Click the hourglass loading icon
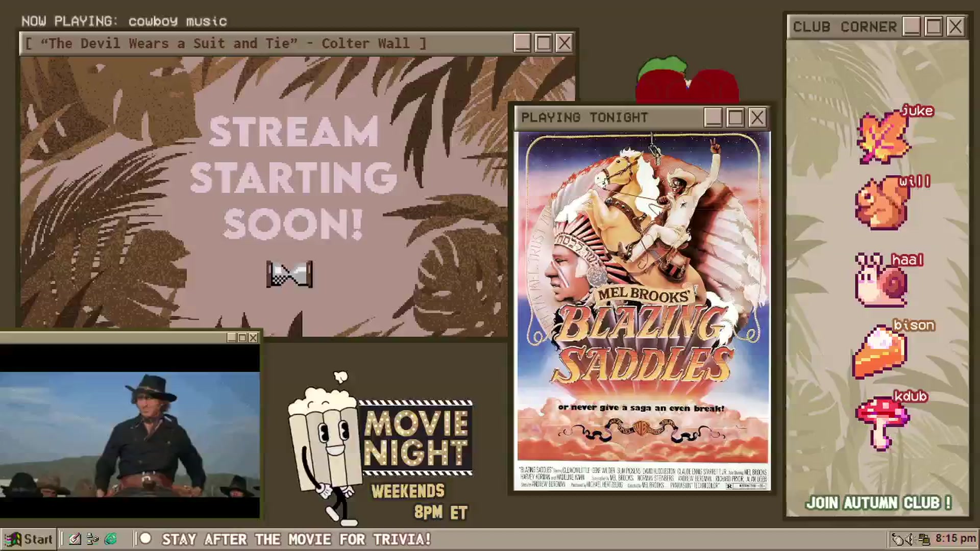This screenshot has width=980, height=551. click(x=289, y=274)
